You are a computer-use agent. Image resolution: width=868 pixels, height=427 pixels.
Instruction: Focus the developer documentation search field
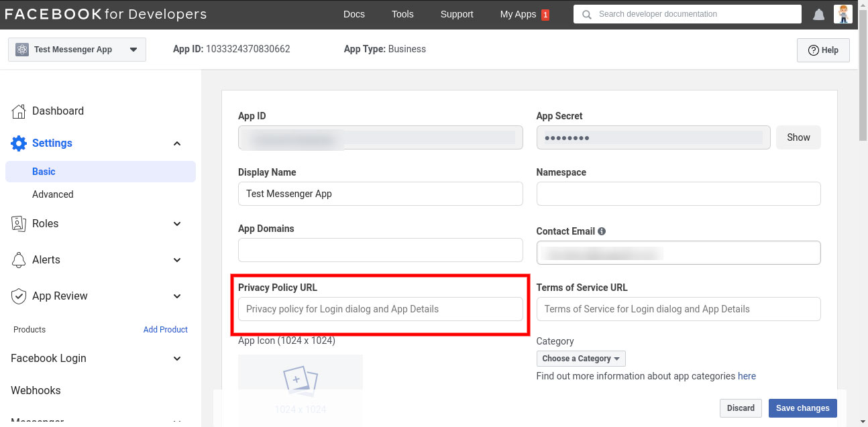coord(688,14)
